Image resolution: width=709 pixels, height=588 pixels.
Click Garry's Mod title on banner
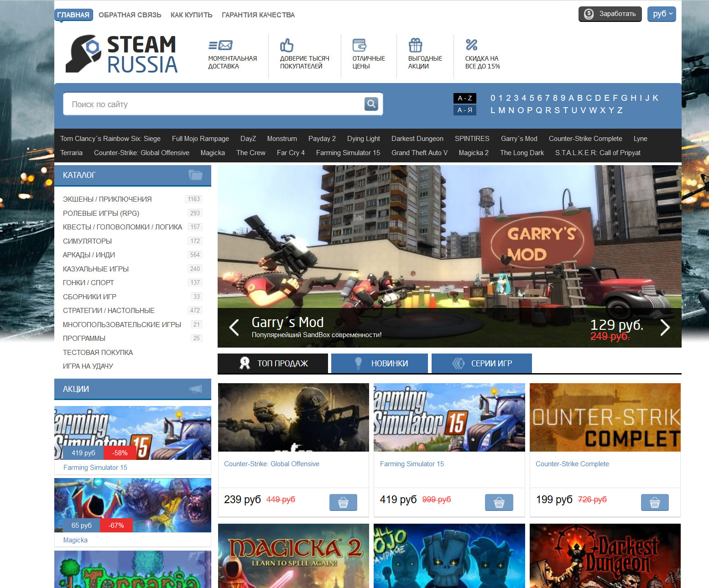(x=287, y=322)
